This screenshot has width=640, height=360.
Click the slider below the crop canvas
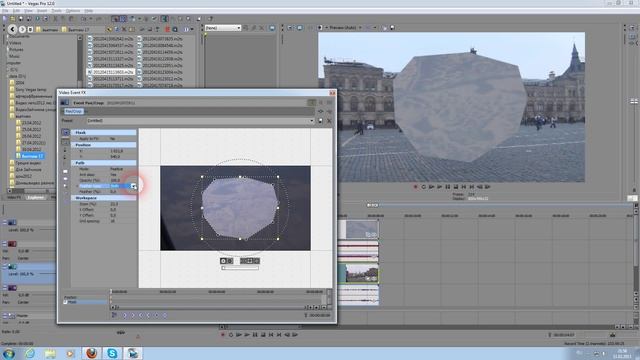240,268
